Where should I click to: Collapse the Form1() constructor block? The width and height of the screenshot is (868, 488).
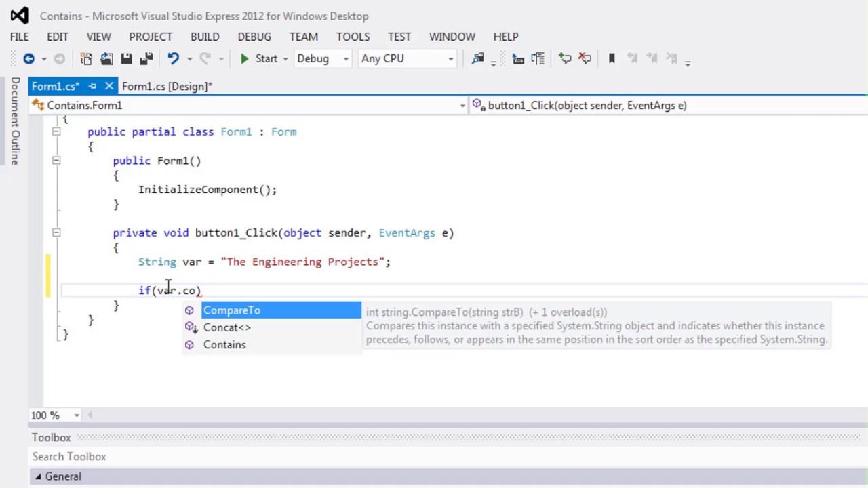[x=56, y=161]
